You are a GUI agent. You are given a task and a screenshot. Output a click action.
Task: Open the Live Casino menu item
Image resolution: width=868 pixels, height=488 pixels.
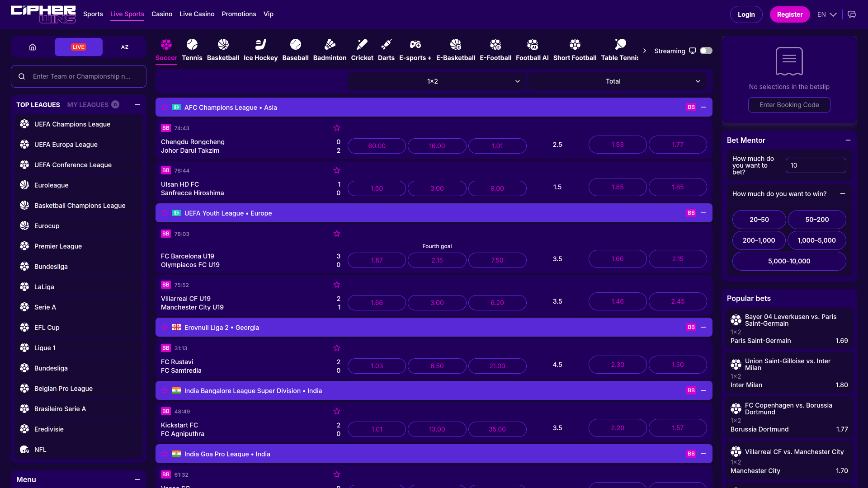[197, 14]
